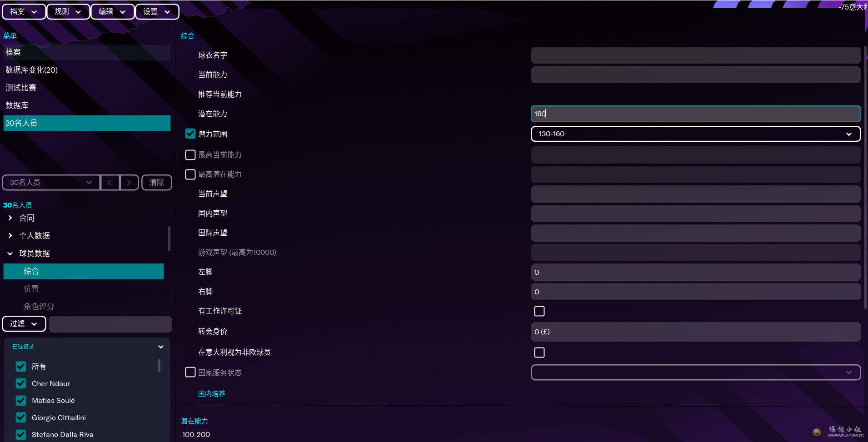Screen dimensions: 868x442
Task: Click the 推荐当前能力 label
Action: [220, 94]
